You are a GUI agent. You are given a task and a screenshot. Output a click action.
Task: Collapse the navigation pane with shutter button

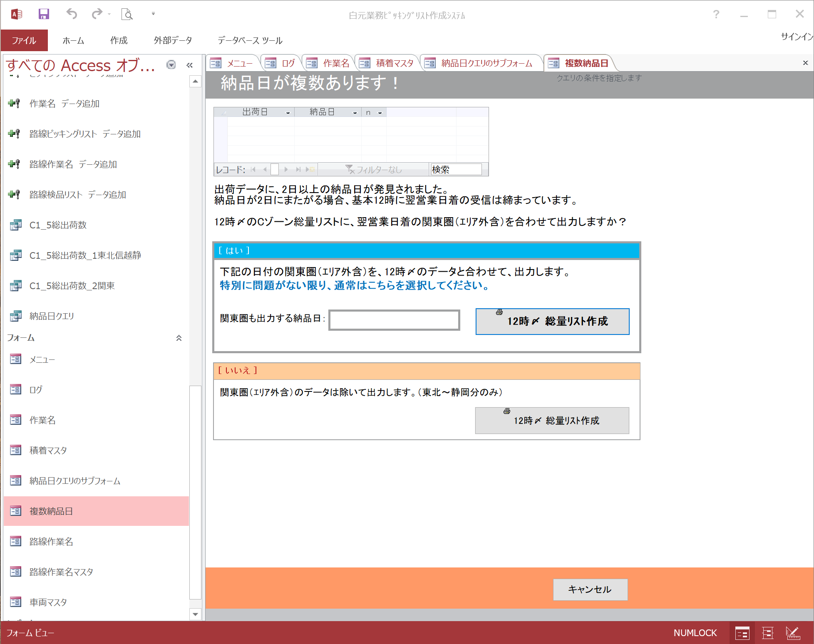[x=189, y=65]
